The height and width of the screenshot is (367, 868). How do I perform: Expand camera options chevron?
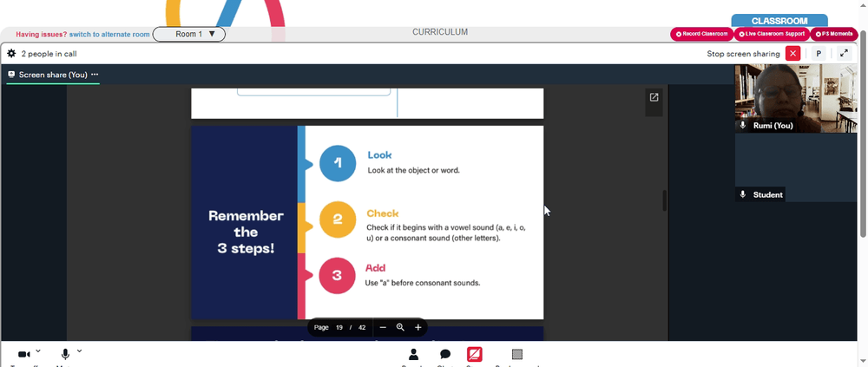coord(38,351)
